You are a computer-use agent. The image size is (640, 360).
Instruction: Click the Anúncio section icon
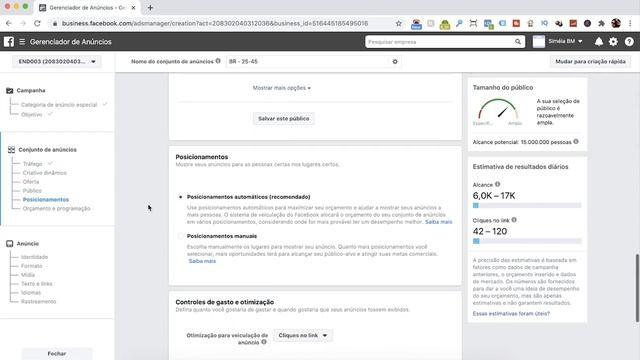point(10,244)
